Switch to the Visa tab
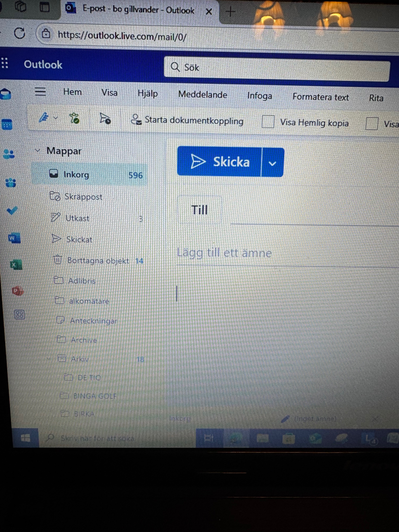This screenshot has height=532, width=399. (109, 93)
